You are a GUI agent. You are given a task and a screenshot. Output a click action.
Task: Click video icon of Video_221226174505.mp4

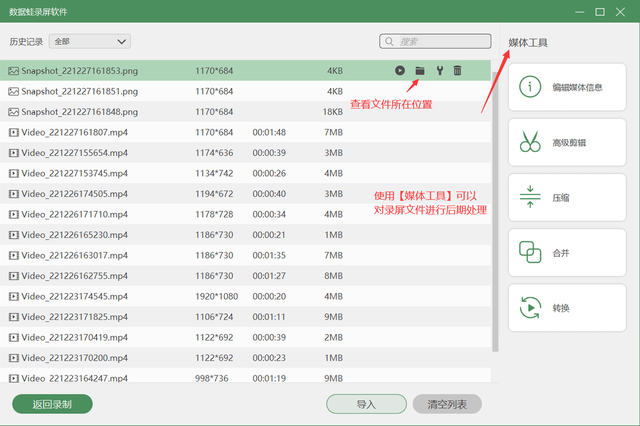click(13, 194)
